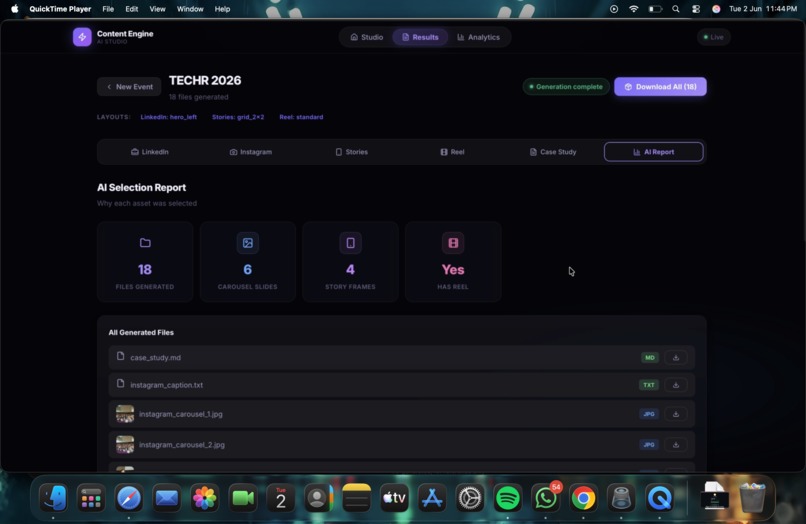Image resolution: width=806 pixels, height=524 pixels.
Task: Open Spotify from the dock
Action: click(508, 498)
